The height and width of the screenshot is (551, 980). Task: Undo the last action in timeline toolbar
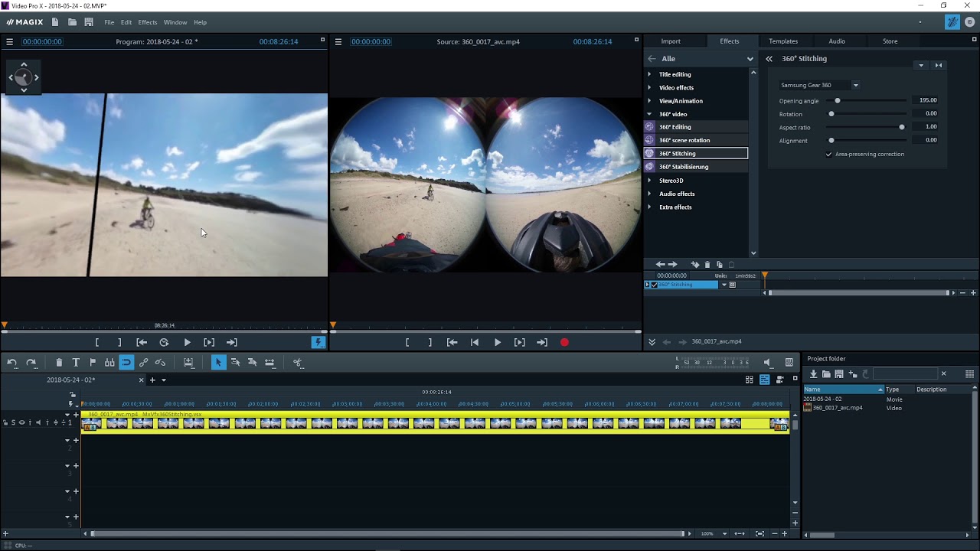click(x=12, y=362)
